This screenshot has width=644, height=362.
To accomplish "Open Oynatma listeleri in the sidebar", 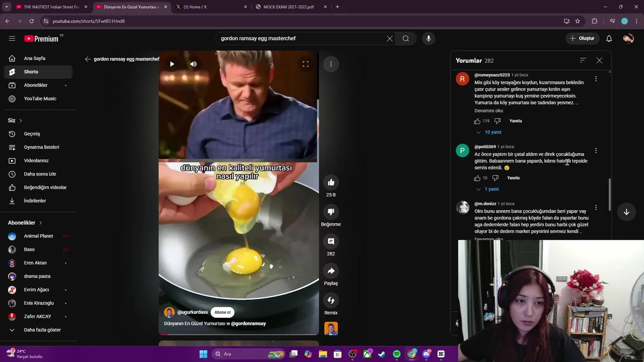I will click(x=38, y=147).
